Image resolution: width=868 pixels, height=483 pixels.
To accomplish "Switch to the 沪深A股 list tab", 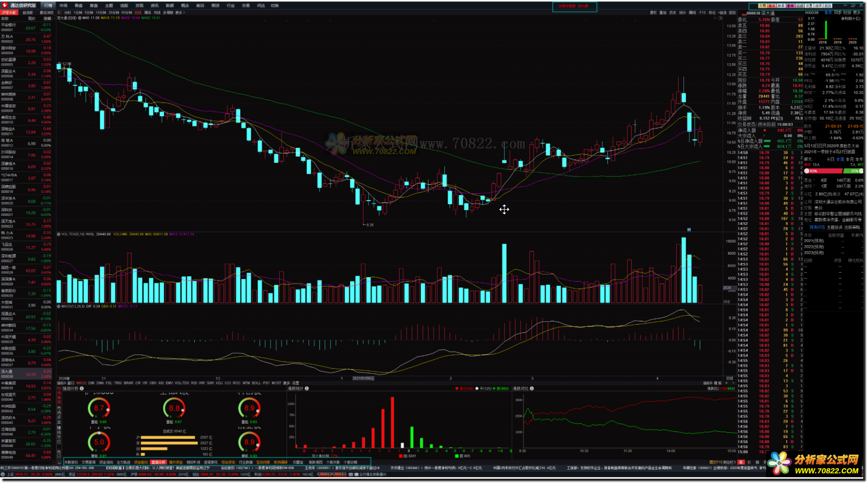I will [9, 12].
